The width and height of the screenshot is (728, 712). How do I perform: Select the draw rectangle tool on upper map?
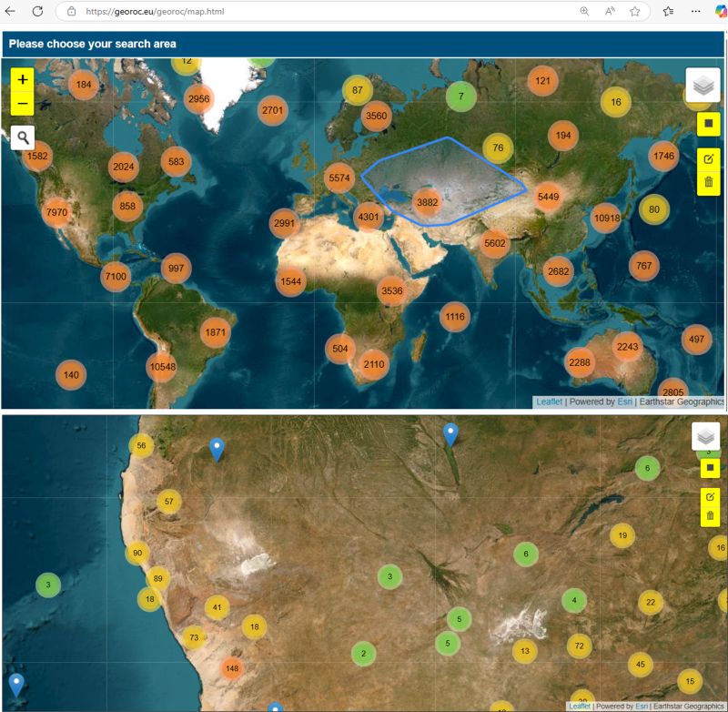click(708, 124)
